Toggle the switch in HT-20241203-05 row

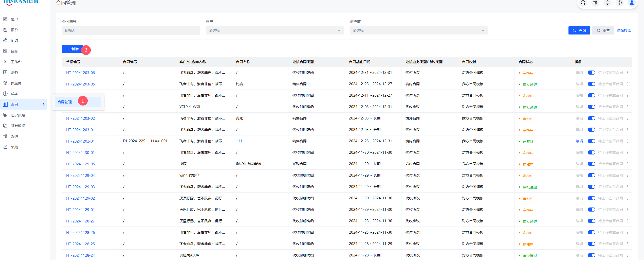(592, 84)
